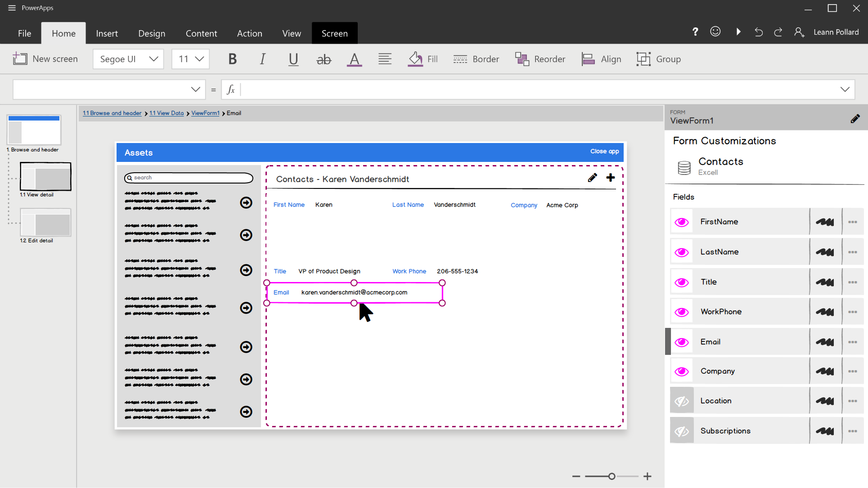Click into the formula bar input
The width and height of the screenshot is (868, 488).
click(x=538, y=90)
